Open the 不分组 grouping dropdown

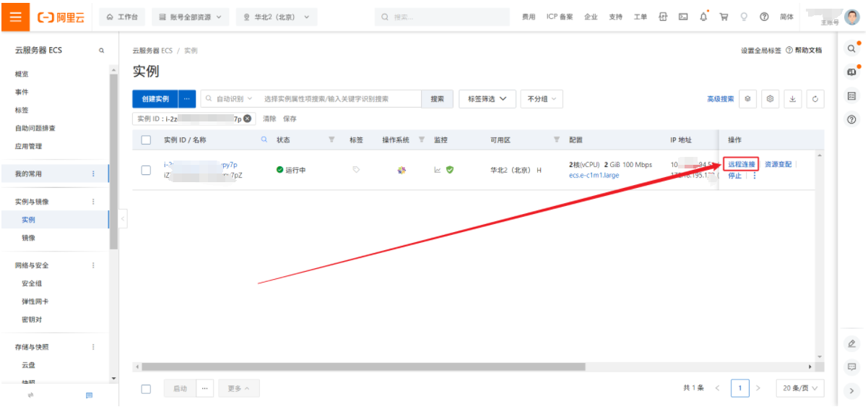[542, 99]
